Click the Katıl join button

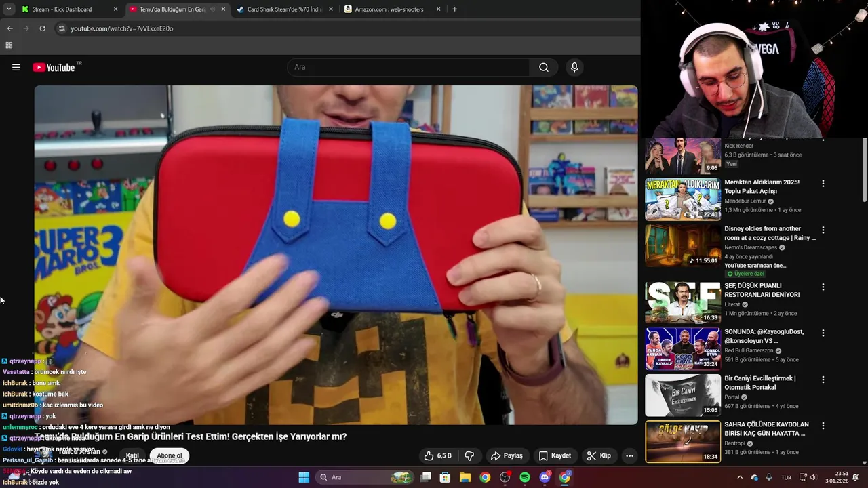(x=132, y=455)
